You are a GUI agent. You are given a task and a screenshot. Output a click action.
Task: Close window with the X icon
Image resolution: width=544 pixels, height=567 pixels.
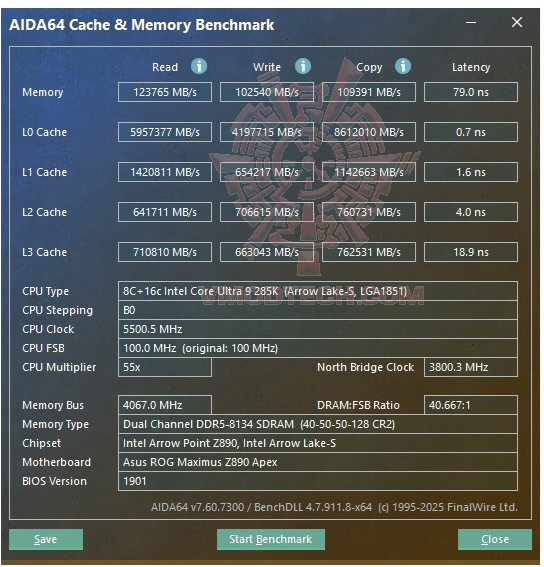coord(517,22)
